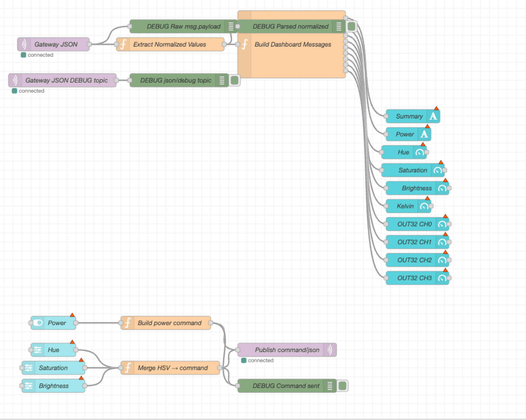Viewport: 526px width, 420px height.
Task: Click the connected status under Publish command/json
Action: click(x=257, y=360)
